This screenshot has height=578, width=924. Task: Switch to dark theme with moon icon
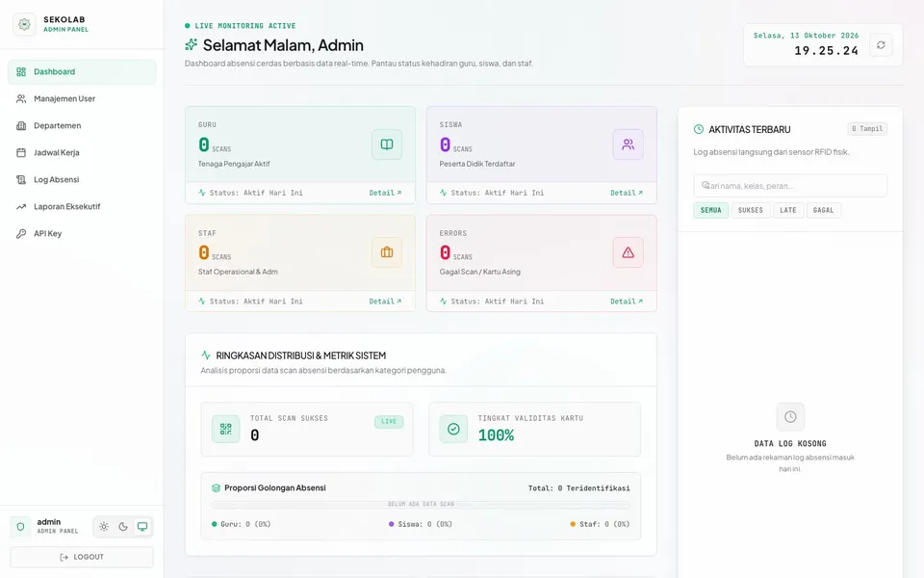123,527
